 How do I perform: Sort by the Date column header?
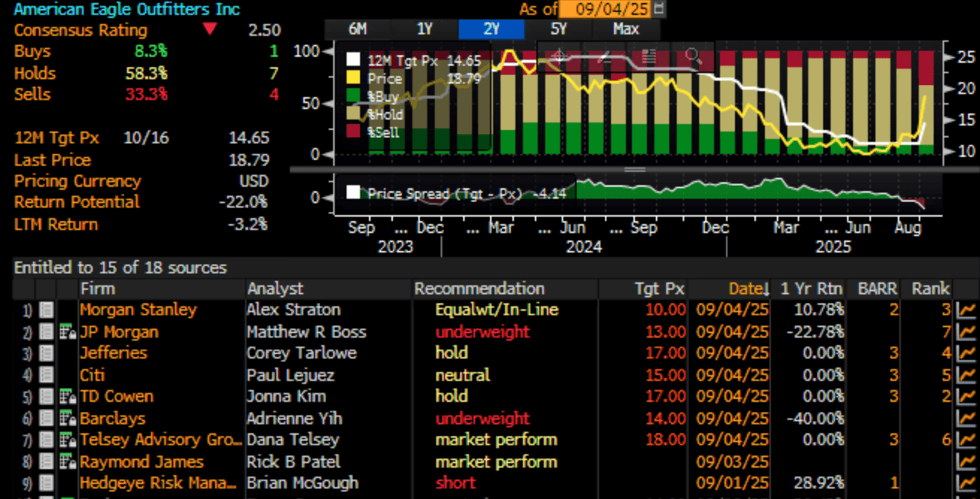[x=748, y=289]
